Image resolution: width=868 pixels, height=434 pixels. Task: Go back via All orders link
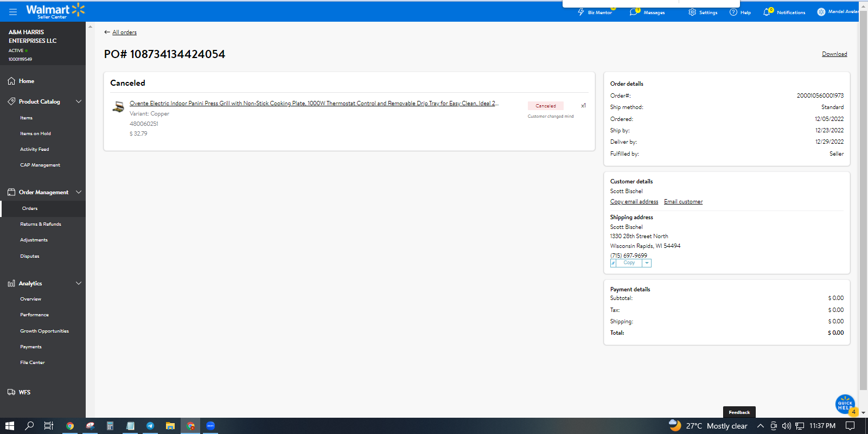tap(124, 33)
